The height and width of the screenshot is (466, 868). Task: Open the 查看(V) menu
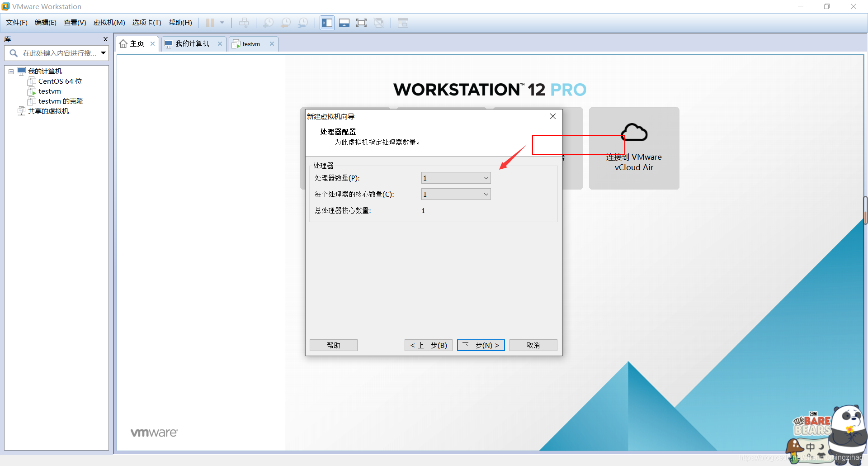coord(75,23)
